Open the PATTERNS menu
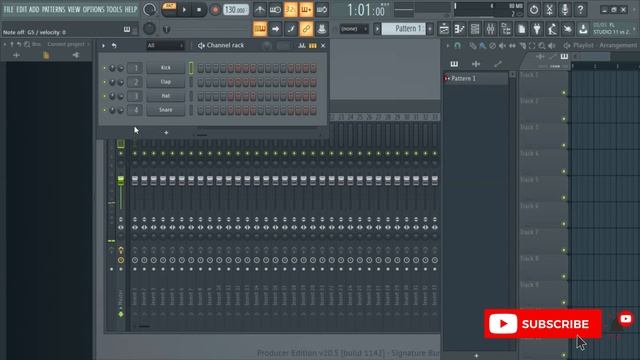Image resolution: width=640 pixels, height=360 pixels. point(53,9)
